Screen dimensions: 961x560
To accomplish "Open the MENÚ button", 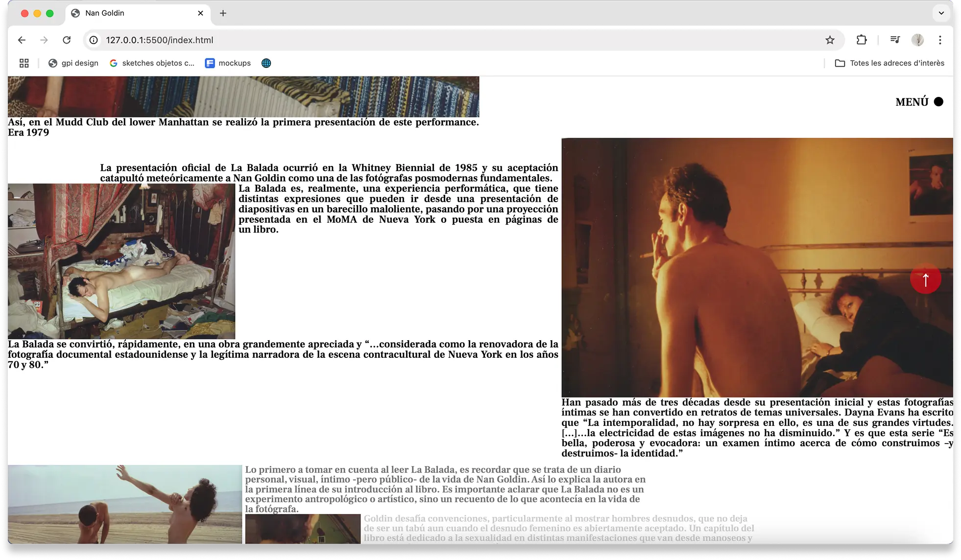I will (x=919, y=102).
